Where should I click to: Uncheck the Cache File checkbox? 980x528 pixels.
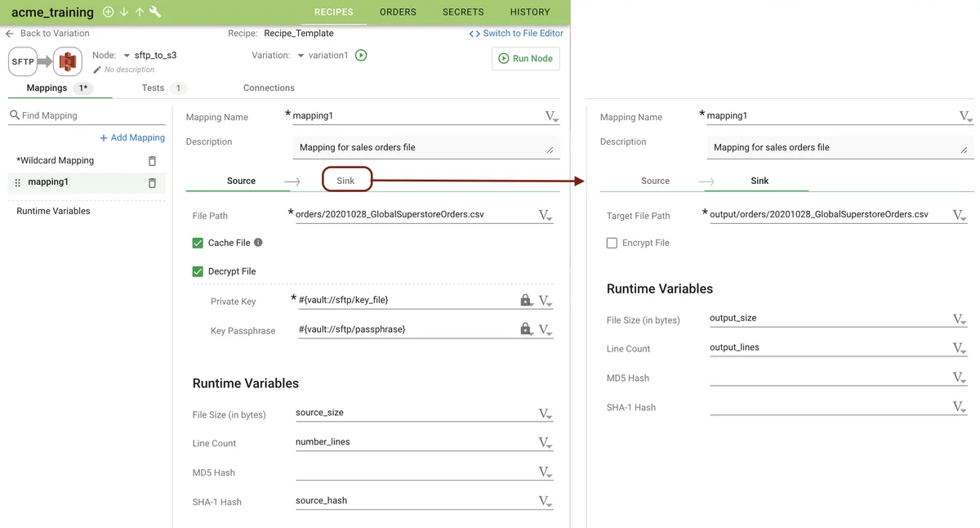(x=198, y=243)
